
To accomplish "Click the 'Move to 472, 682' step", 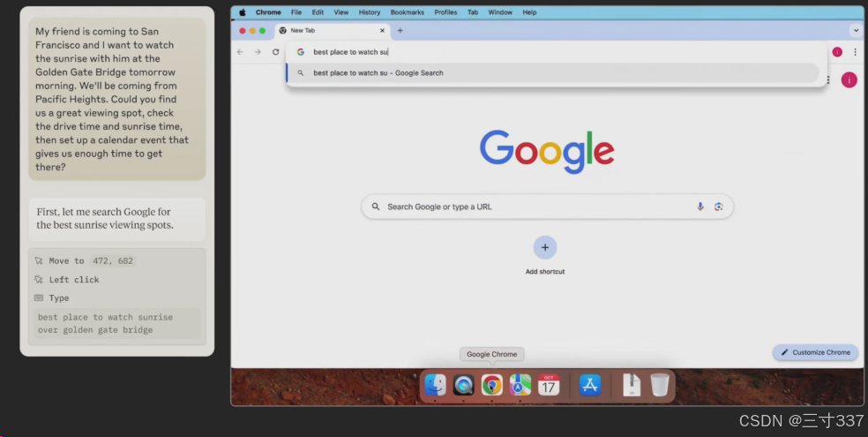I will point(85,260).
